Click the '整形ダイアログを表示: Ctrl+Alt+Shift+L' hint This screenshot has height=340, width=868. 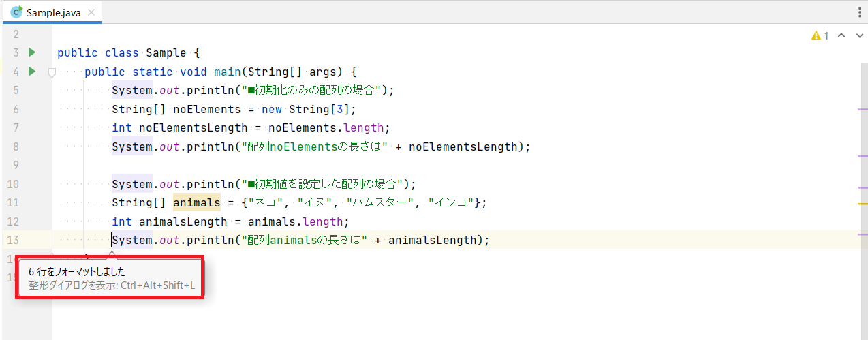tap(112, 285)
